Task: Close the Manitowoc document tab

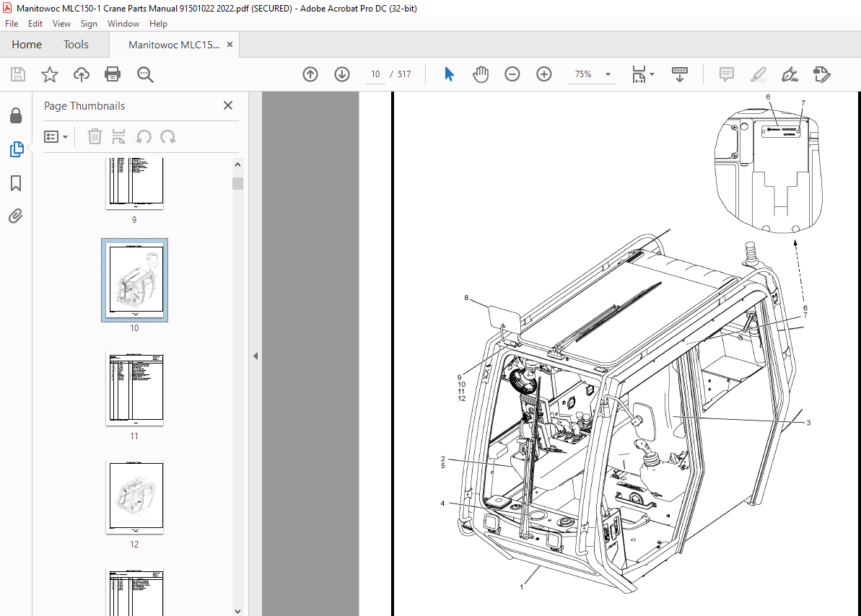Action: pos(230,45)
